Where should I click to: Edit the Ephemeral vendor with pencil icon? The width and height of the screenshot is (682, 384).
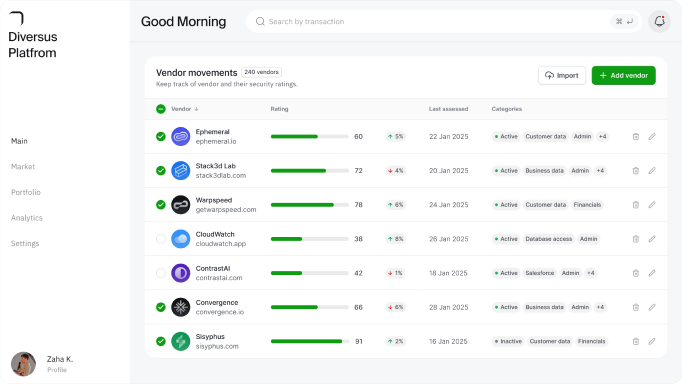(652, 137)
